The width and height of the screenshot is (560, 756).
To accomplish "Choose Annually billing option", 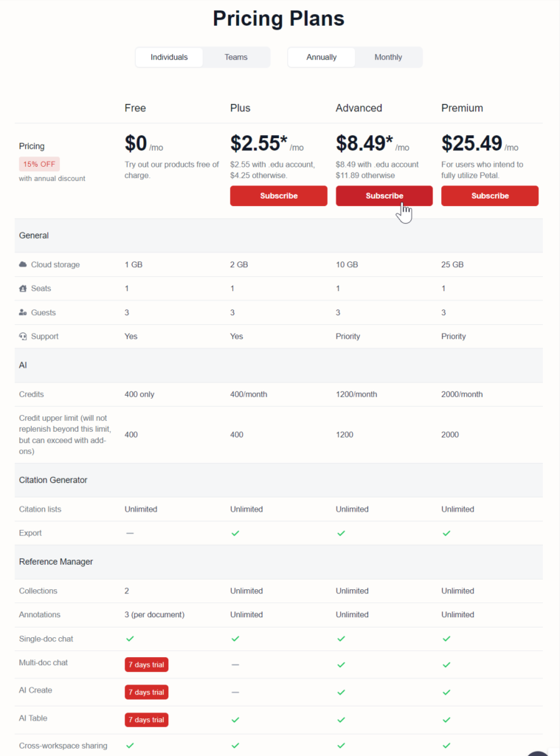I will coord(322,58).
